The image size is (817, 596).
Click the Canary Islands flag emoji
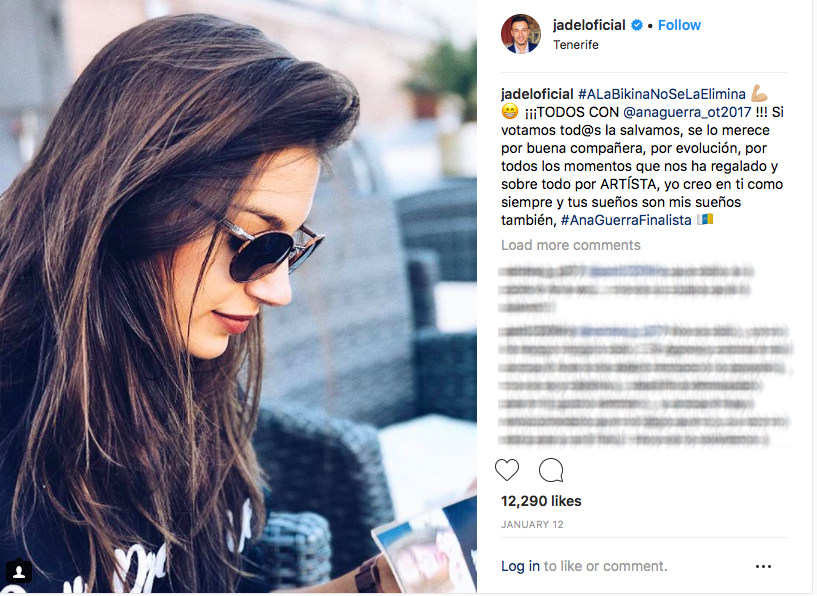pyautogui.click(x=705, y=219)
